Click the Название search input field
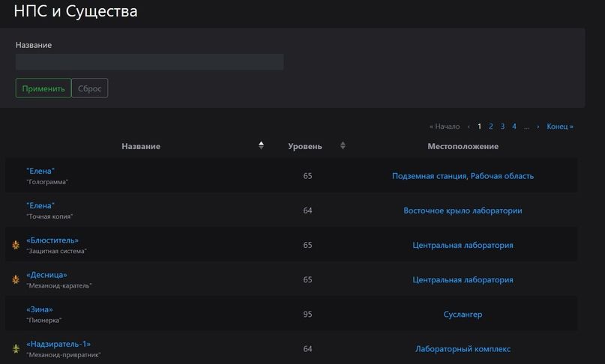605x364 pixels. pos(149,61)
